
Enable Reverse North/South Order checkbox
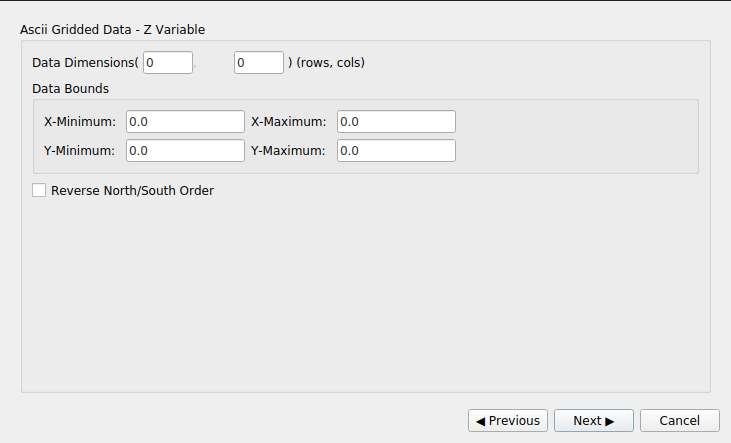pyautogui.click(x=39, y=190)
